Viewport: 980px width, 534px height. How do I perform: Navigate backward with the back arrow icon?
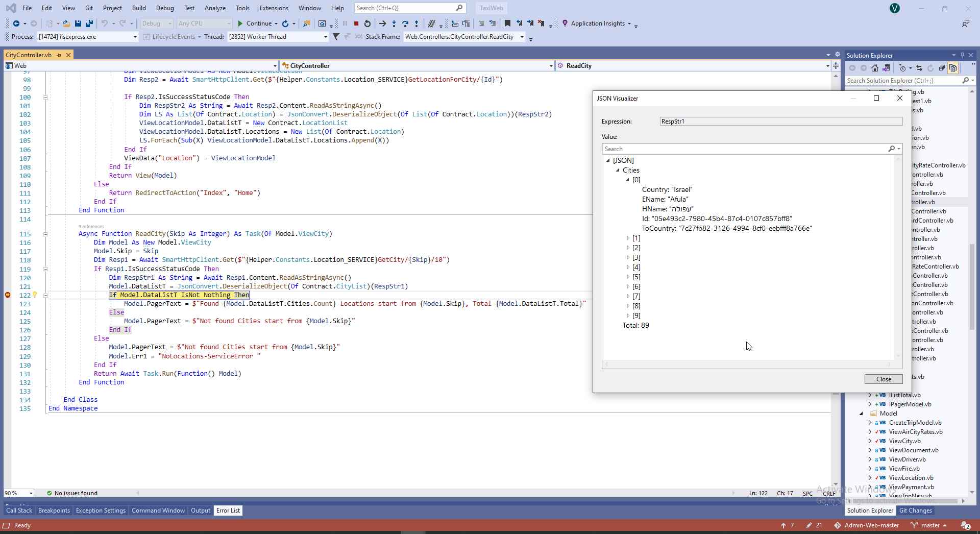(x=16, y=23)
